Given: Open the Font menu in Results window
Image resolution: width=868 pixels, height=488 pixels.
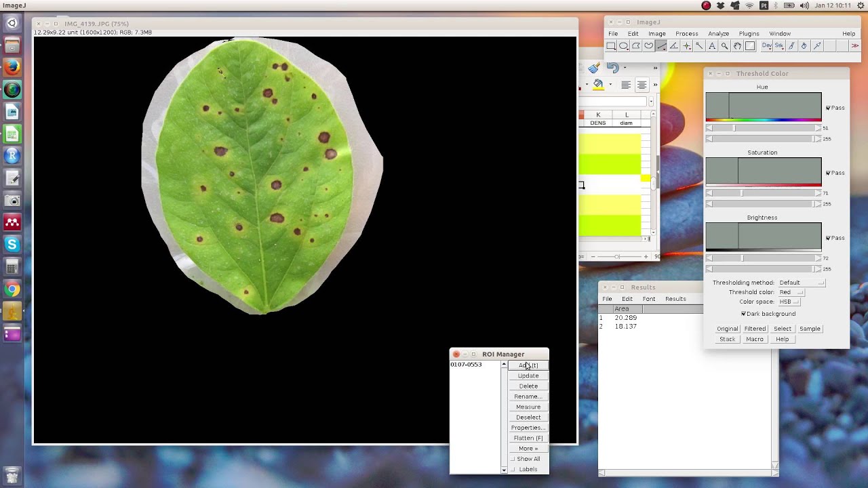Looking at the screenshot, I should (649, 299).
